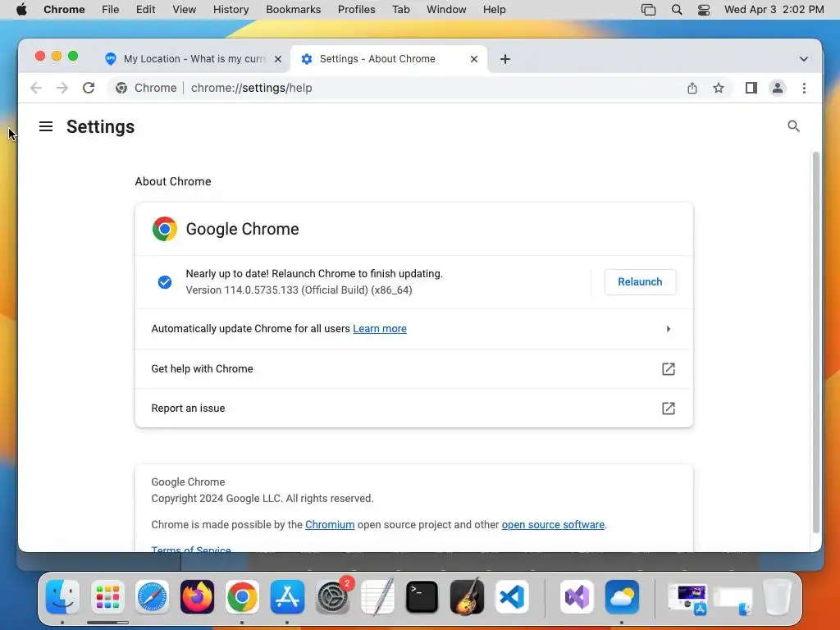The image size is (840, 630).
Task: Open the weather cloud app in dock
Action: tap(622, 596)
